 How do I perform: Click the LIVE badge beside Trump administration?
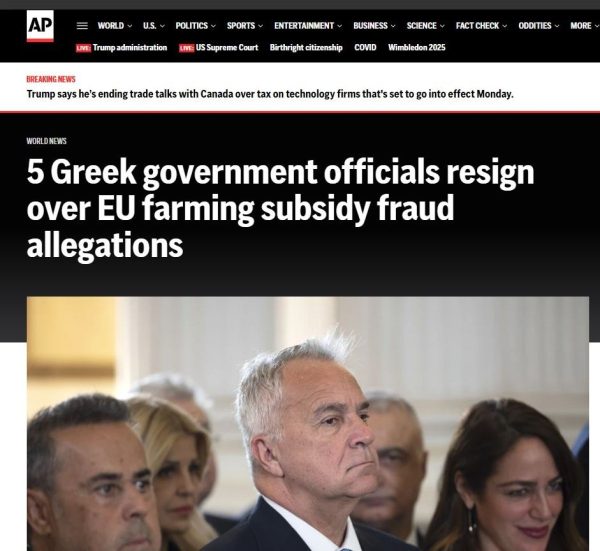coord(83,48)
